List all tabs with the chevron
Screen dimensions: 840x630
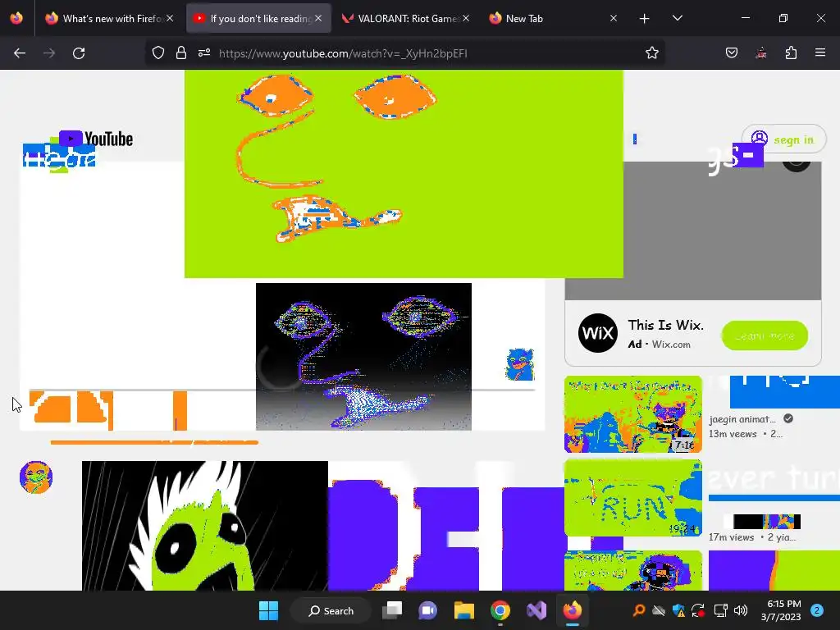677,18
